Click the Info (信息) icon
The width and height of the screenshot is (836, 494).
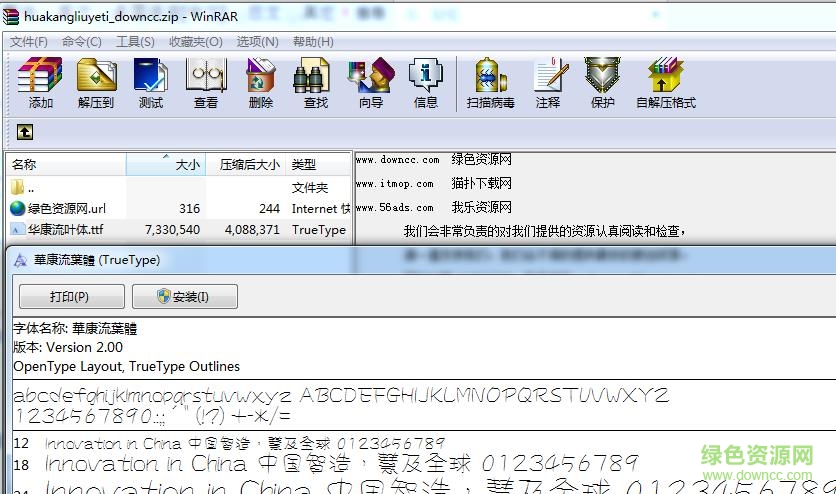[425, 83]
